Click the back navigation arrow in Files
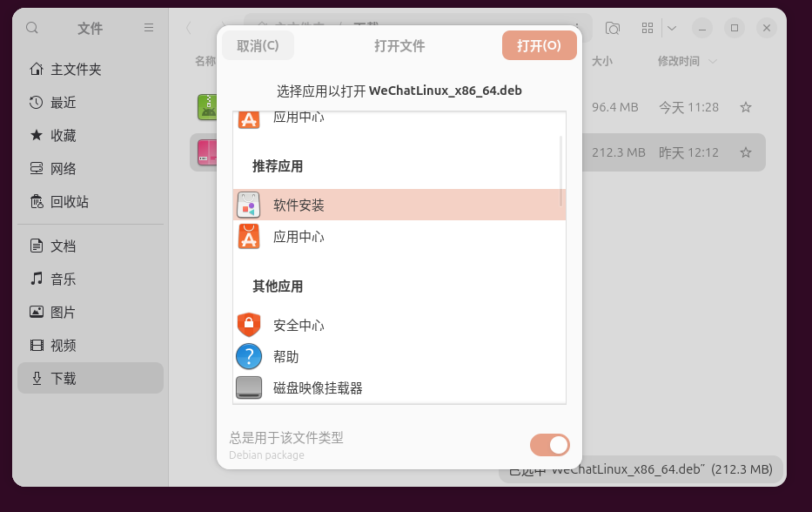Screen dimensions: 812x512 (189, 28)
